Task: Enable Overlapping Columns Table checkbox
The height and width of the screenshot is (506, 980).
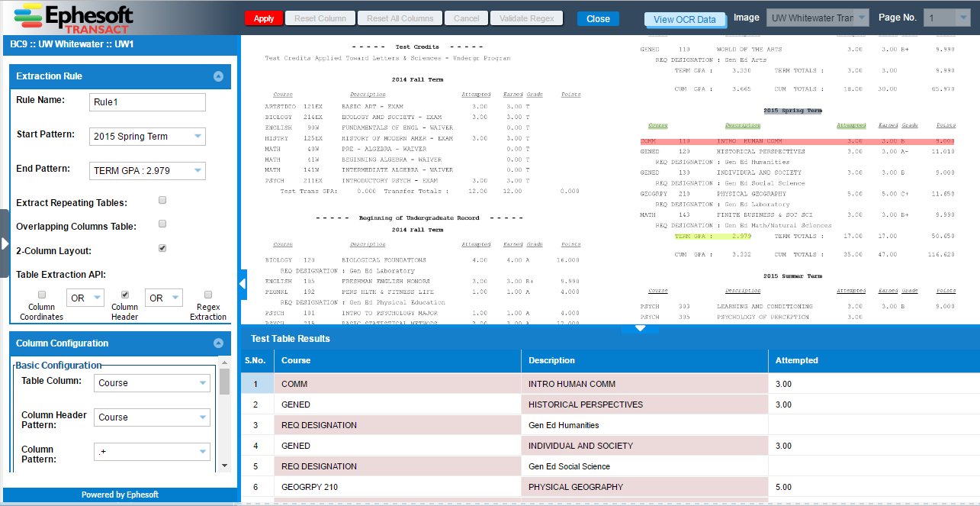Action: pyautogui.click(x=162, y=224)
